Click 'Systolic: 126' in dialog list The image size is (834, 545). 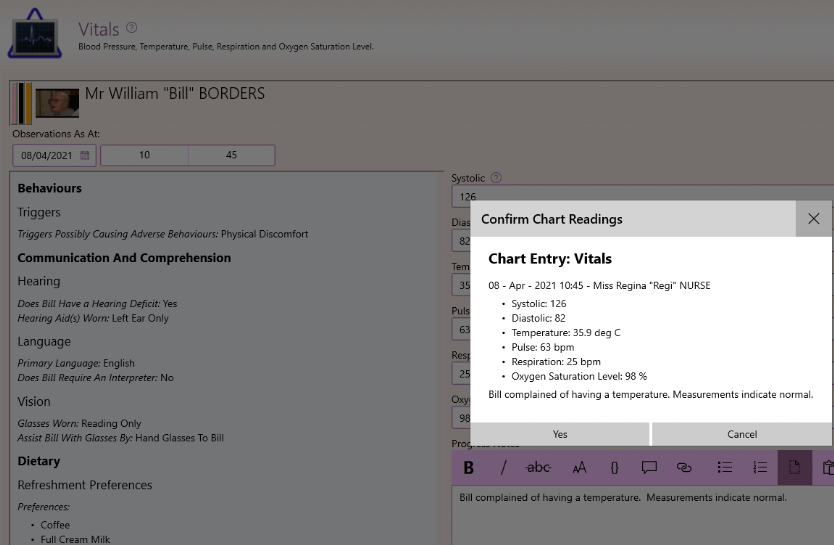(x=539, y=304)
